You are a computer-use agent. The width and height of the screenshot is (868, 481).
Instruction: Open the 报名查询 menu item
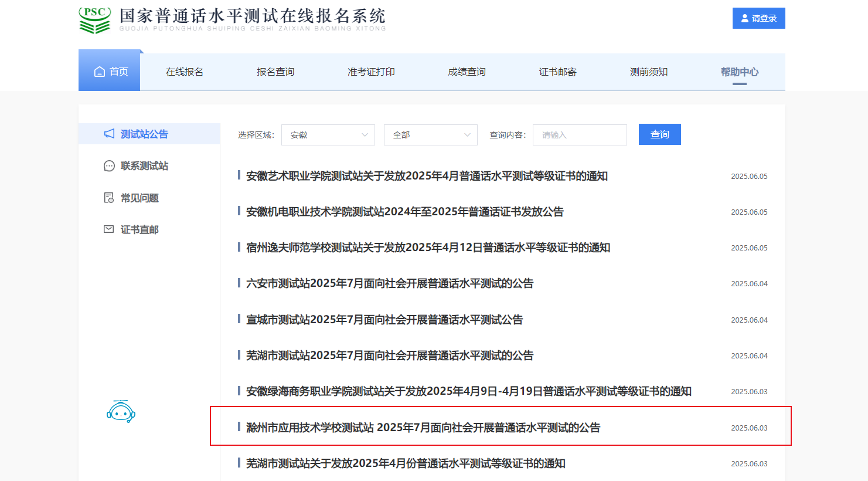(275, 72)
